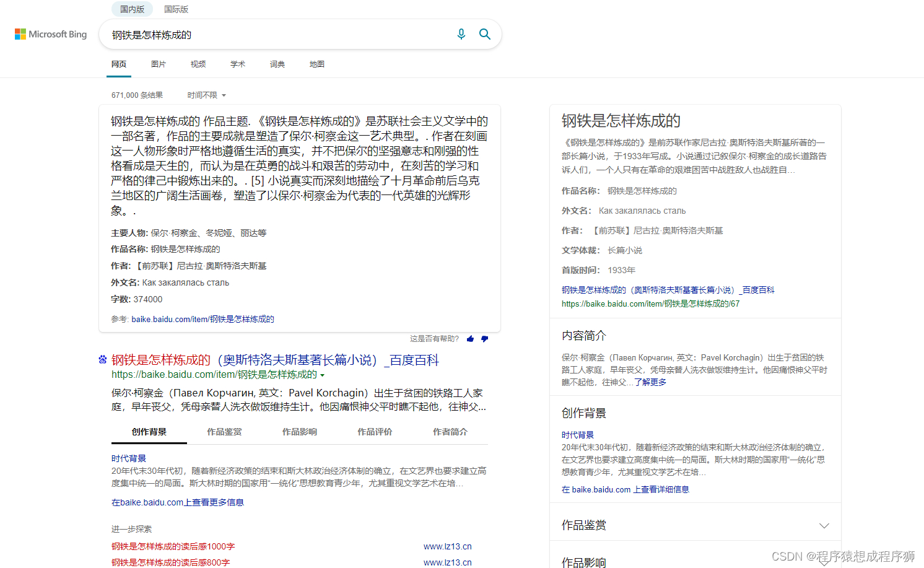The width and height of the screenshot is (924, 568).
Task: Click the 进一步探索 label
Action: coord(131,529)
